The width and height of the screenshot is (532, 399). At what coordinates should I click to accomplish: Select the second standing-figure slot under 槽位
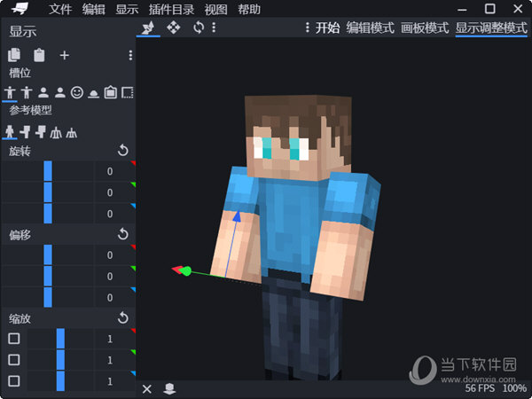pyautogui.click(x=27, y=92)
